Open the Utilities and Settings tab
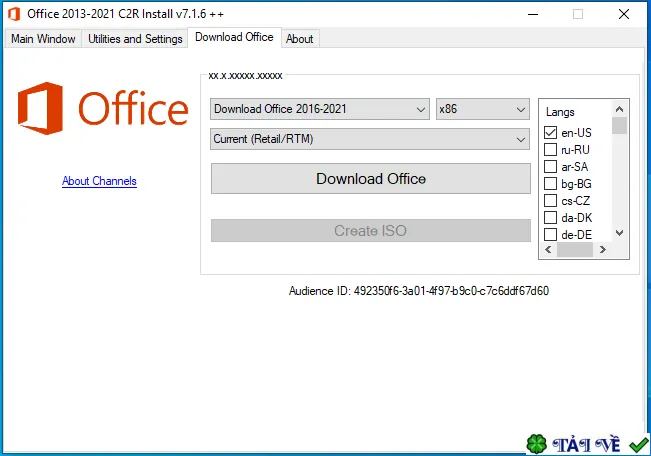The image size is (651, 456). coord(135,39)
